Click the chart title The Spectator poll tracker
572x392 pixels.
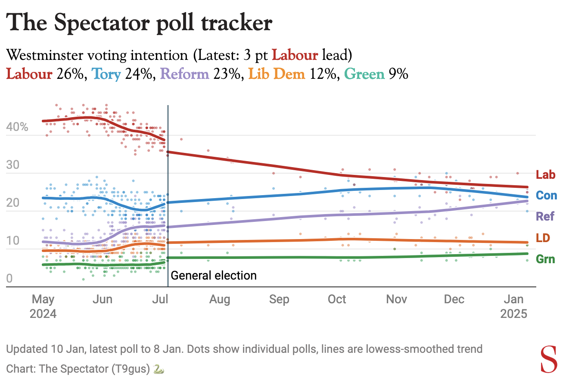140,22
